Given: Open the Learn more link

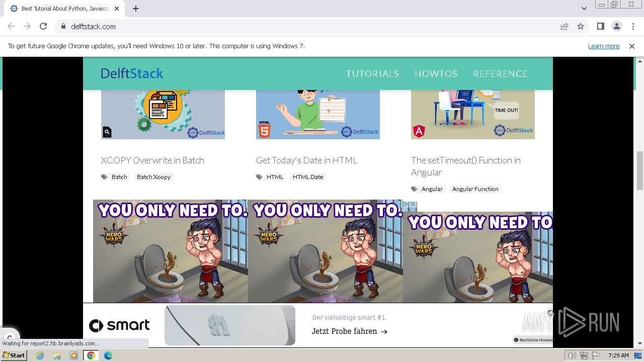Looking at the screenshot, I should point(604,46).
